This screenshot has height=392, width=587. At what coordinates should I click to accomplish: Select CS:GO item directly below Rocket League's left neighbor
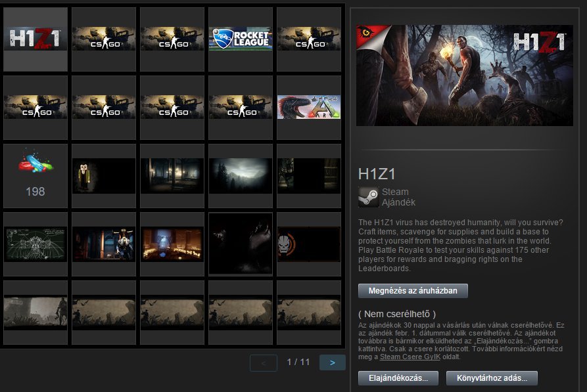(172, 108)
